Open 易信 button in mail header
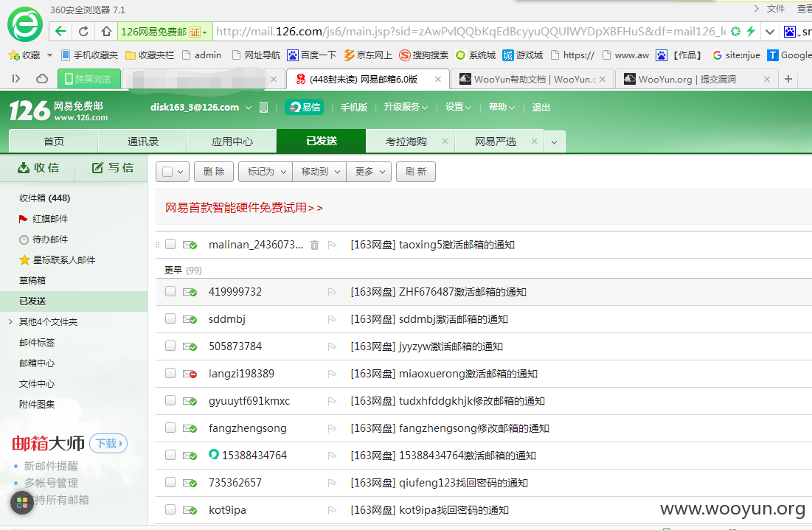This screenshot has width=812, height=530. (305, 107)
